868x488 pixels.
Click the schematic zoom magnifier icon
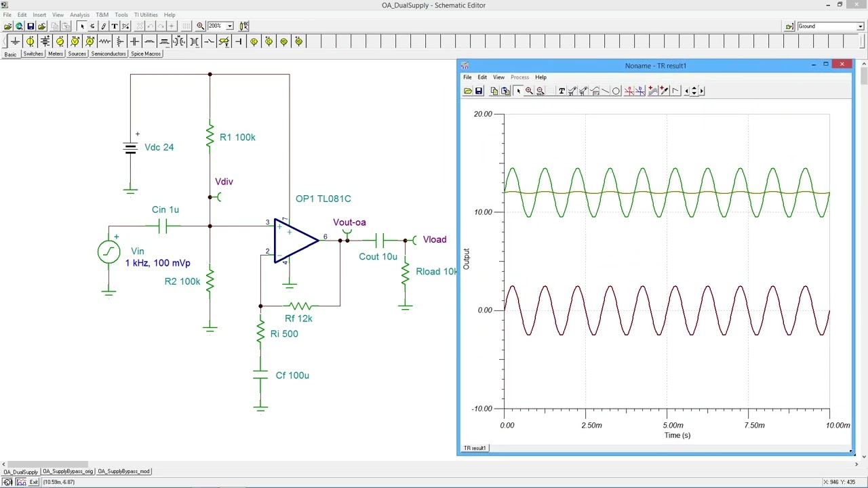coord(200,26)
